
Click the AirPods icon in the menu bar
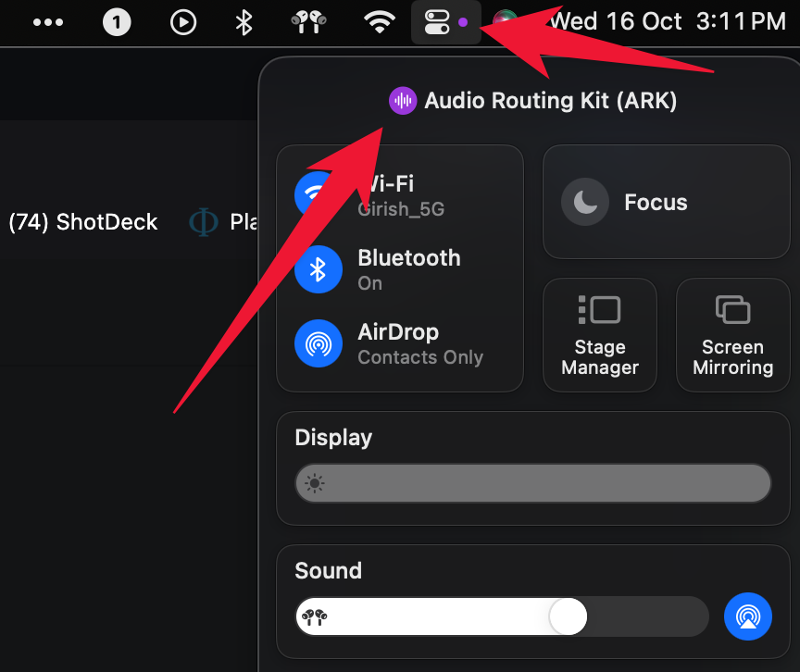pyautogui.click(x=308, y=22)
